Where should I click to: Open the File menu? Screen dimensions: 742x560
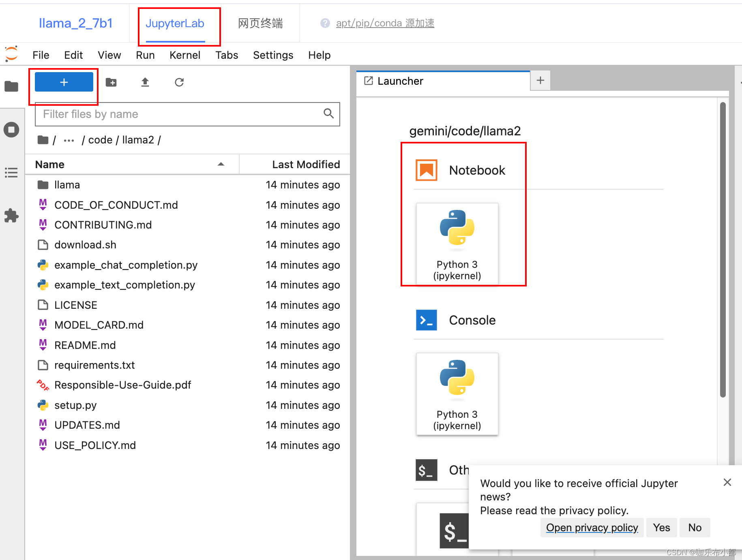[x=41, y=55]
